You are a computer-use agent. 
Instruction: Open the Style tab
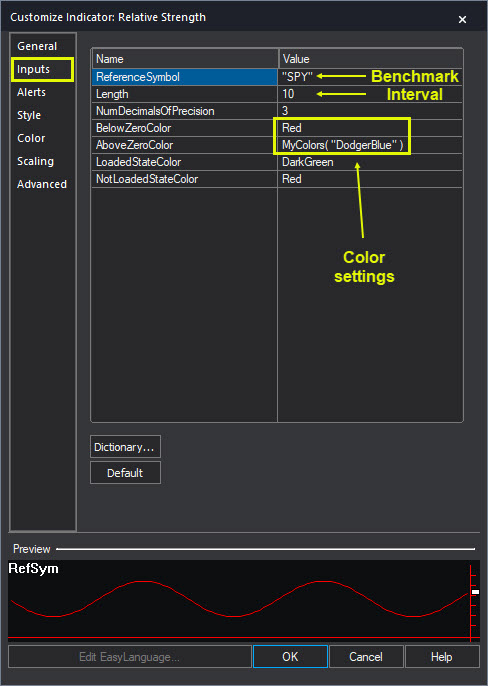29,115
